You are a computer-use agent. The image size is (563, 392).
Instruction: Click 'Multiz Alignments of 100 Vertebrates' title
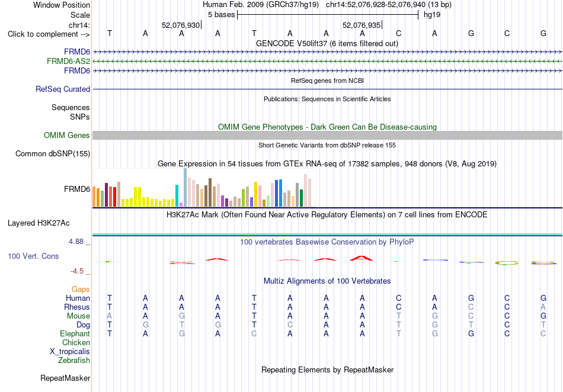(x=327, y=281)
